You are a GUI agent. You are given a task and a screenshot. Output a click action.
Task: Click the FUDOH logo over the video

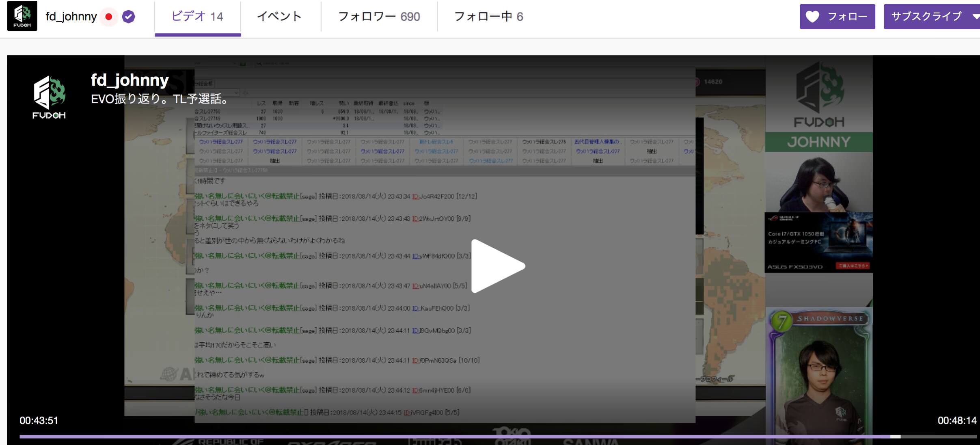(x=49, y=97)
